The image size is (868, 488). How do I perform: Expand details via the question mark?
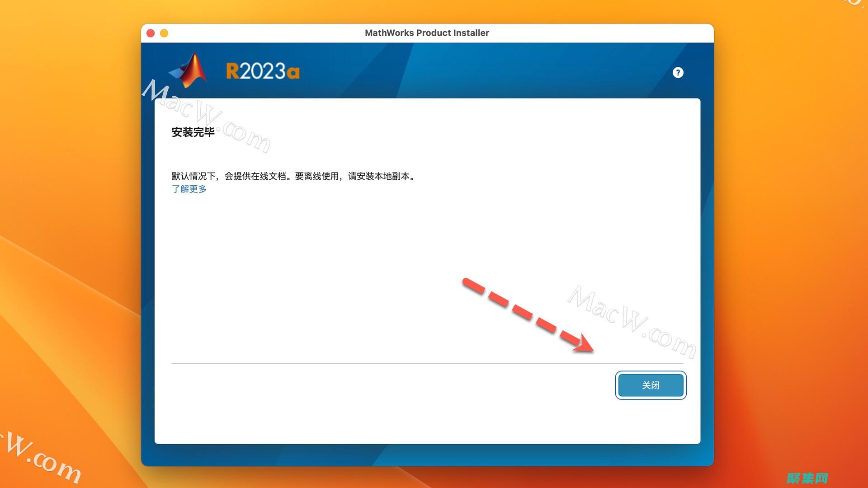[x=678, y=73]
